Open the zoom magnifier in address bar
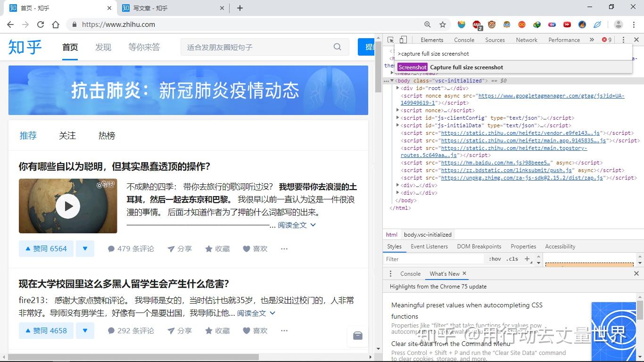This screenshot has width=644, height=362. [x=427, y=25]
